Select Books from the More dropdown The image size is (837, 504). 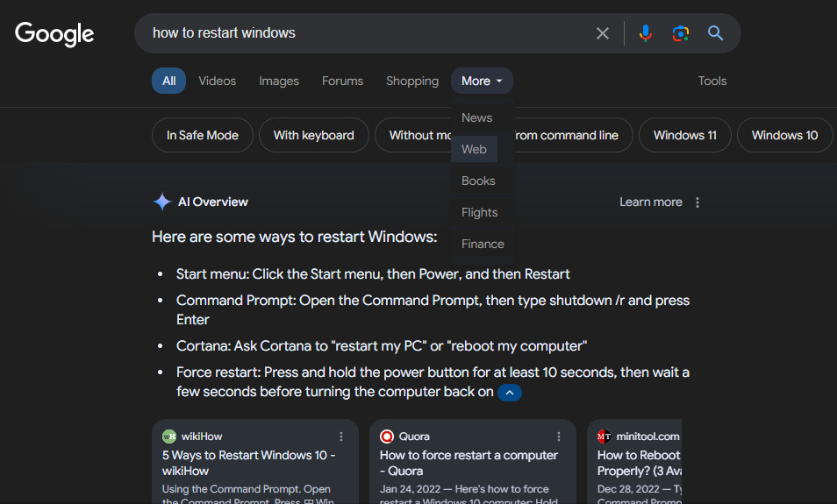click(x=478, y=181)
